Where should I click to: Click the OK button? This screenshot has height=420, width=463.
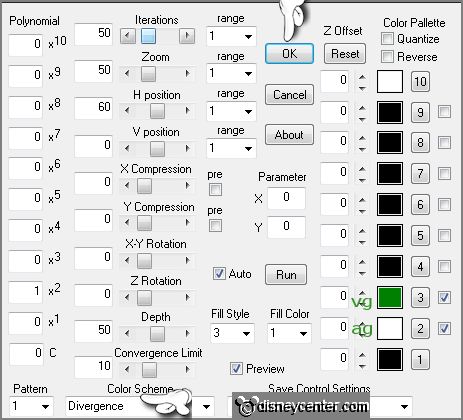tap(289, 53)
